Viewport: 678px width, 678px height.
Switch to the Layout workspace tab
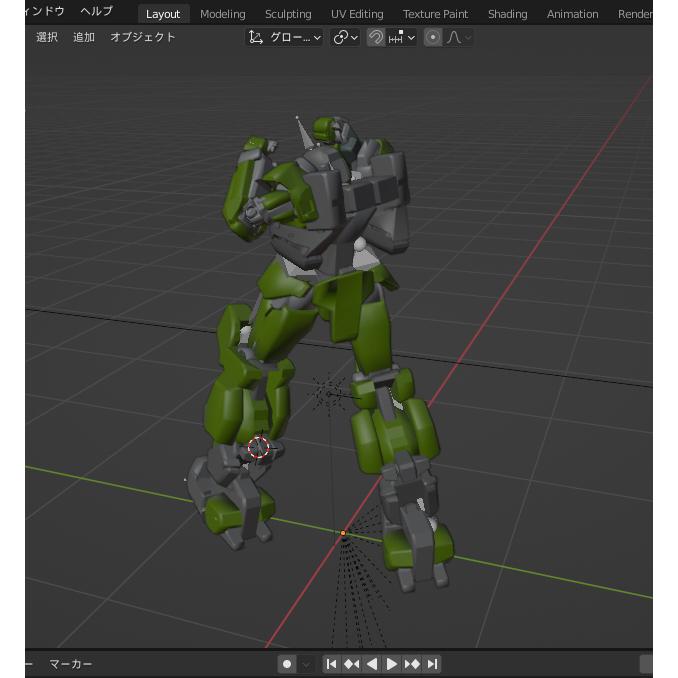click(163, 14)
